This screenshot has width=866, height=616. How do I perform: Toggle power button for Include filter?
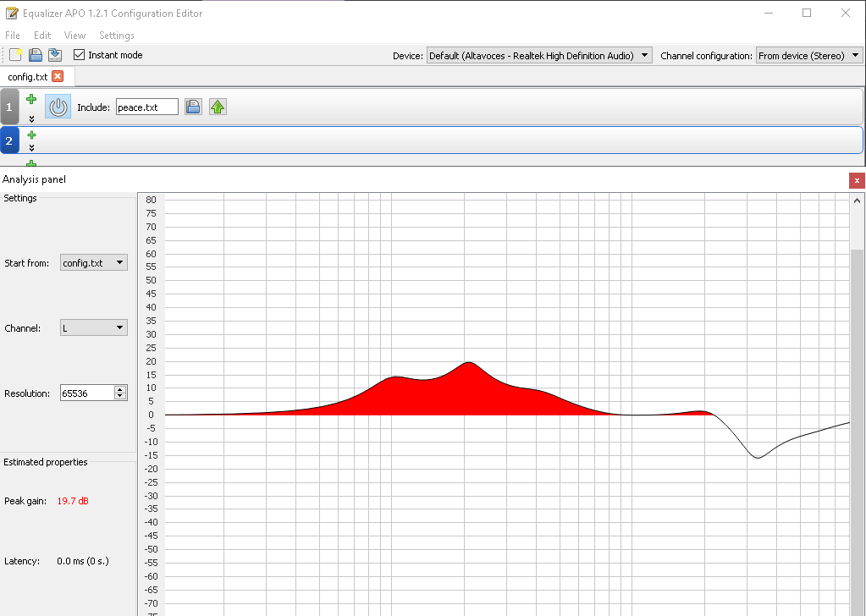click(x=58, y=107)
